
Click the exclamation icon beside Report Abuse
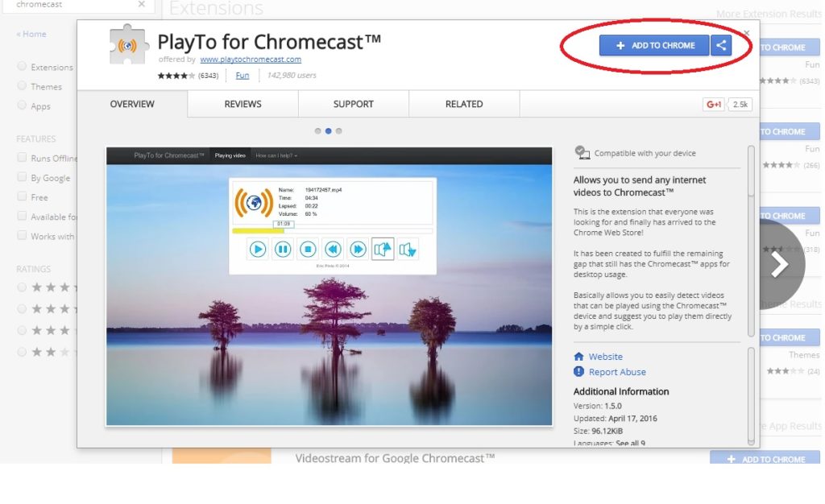point(578,372)
